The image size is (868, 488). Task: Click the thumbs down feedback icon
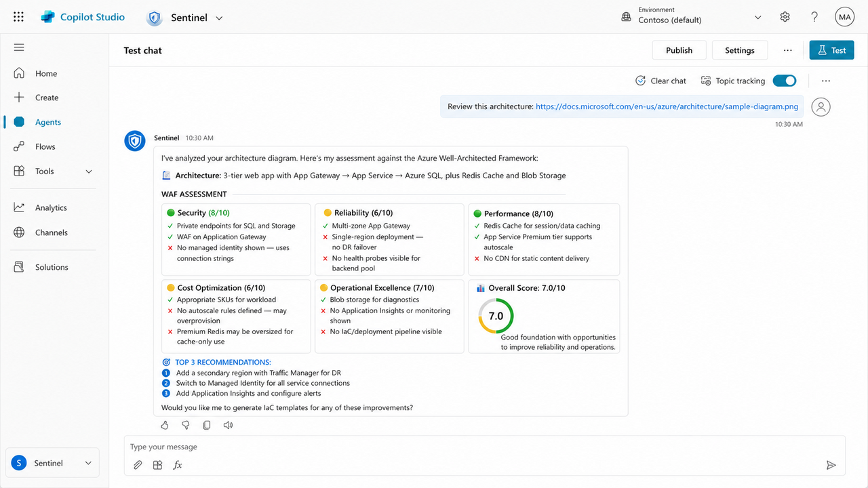[x=186, y=426]
